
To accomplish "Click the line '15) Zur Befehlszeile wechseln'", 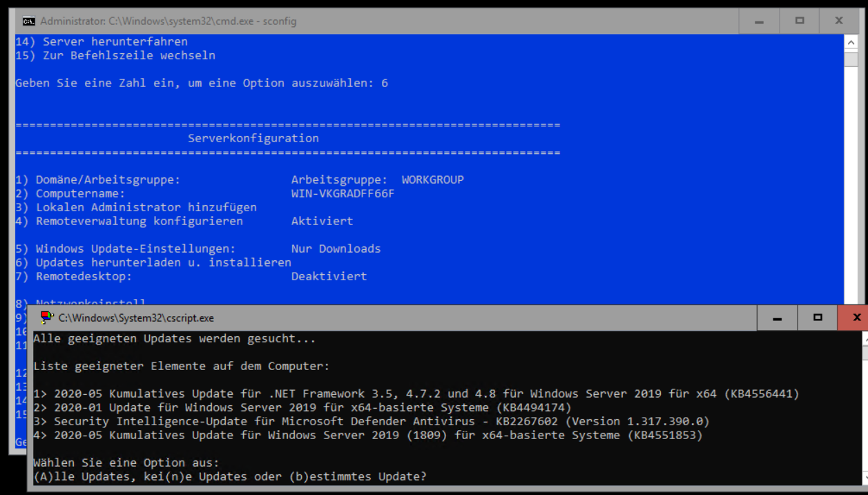I will [115, 55].
